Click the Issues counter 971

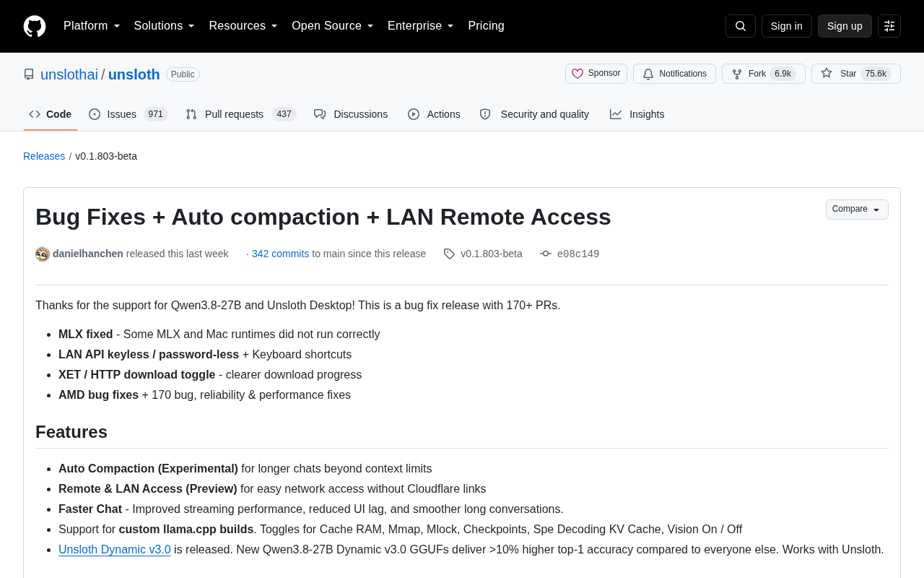point(155,114)
